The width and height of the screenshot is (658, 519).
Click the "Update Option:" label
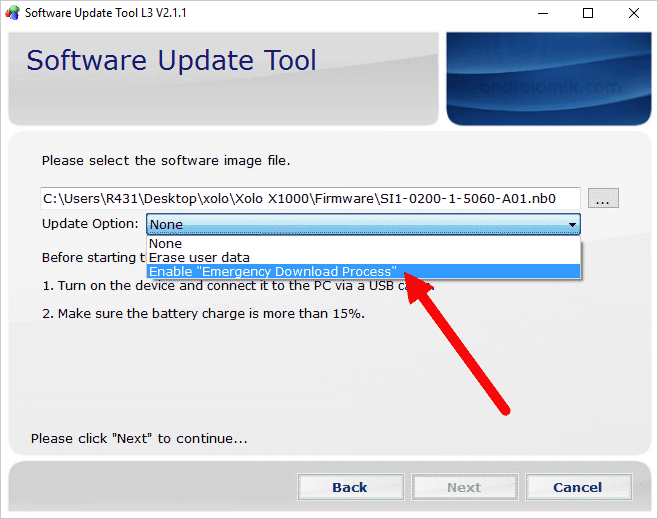click(x=90, y=224)
